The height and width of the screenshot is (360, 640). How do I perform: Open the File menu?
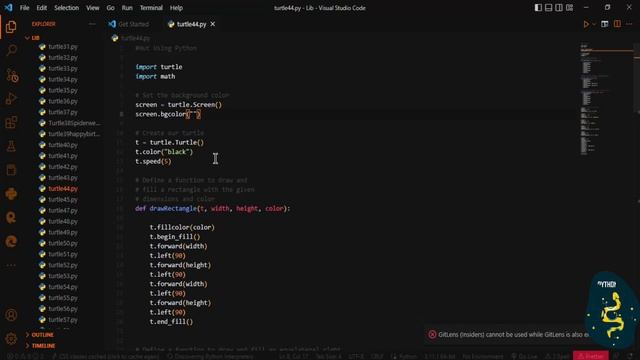click(24, 8)
